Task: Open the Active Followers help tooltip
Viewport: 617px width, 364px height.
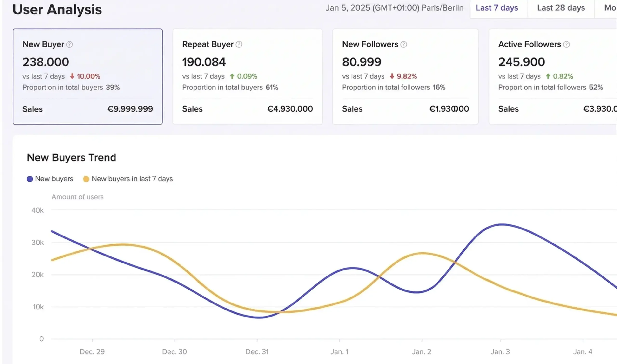Action: click(566, 44)
